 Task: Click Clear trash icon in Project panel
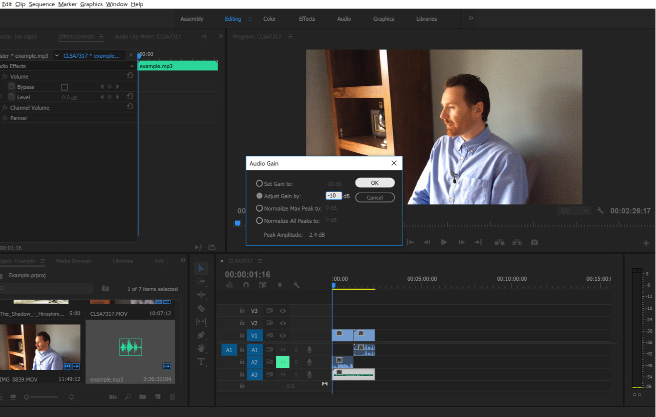(x=172, y=397)
